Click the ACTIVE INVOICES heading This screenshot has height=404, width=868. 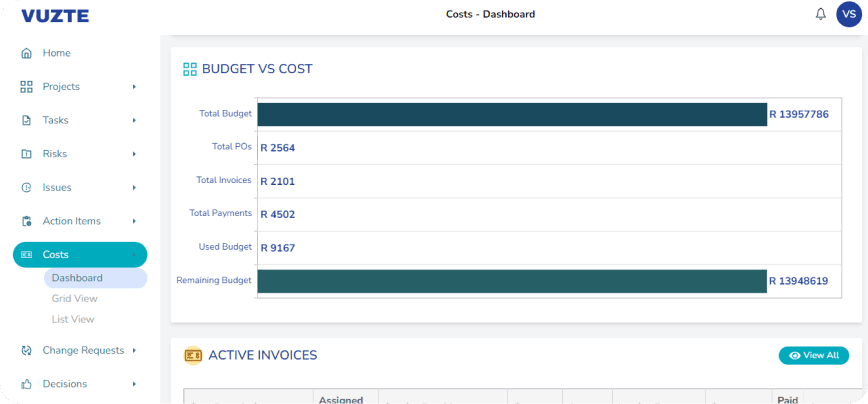coord(262,355)
